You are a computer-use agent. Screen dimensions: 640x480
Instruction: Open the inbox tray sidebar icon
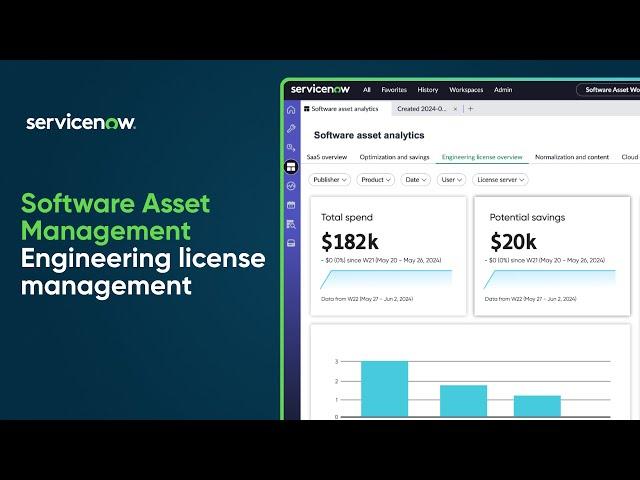(291, 243)
